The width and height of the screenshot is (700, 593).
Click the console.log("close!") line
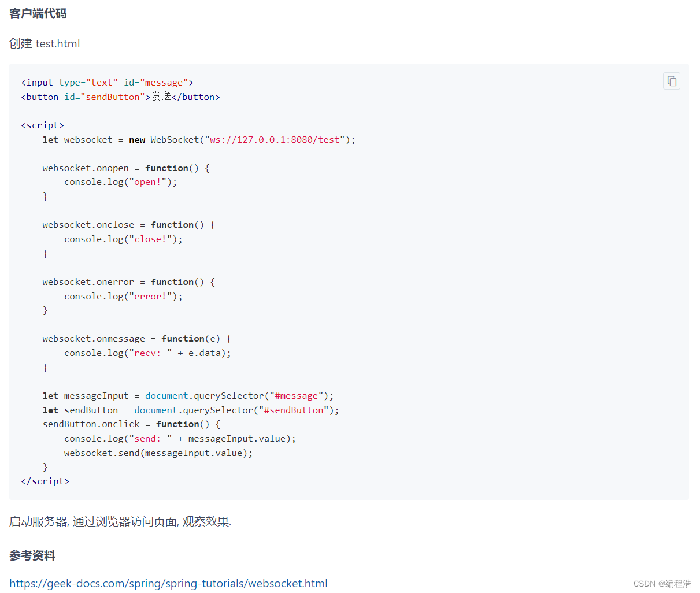[x=123, y=239]
